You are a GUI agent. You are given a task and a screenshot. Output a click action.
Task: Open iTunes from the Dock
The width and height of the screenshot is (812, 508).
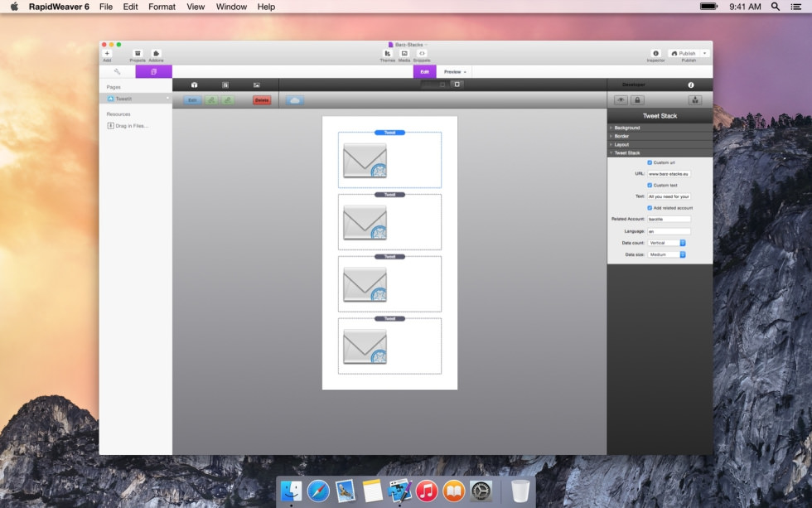click(x=427, y=491)
